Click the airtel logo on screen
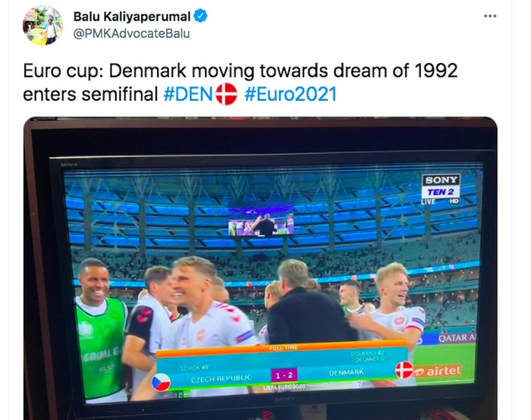 (438, 371)
